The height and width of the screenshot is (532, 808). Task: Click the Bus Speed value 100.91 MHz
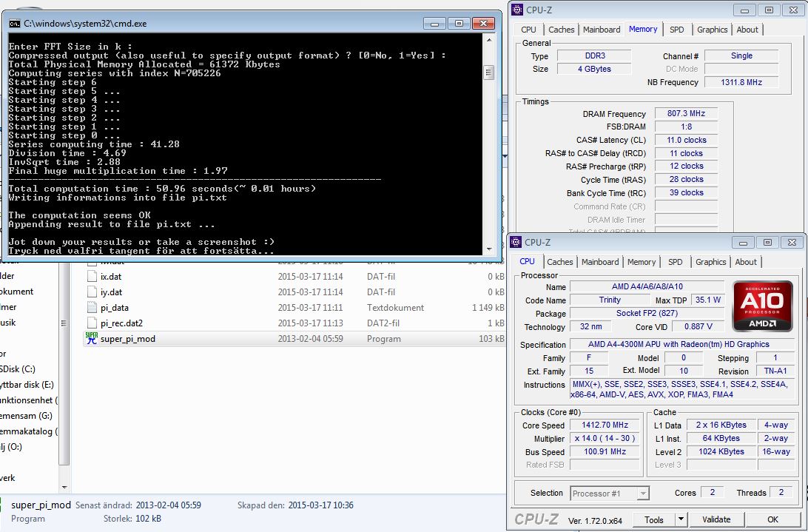(x=605, y=451)
